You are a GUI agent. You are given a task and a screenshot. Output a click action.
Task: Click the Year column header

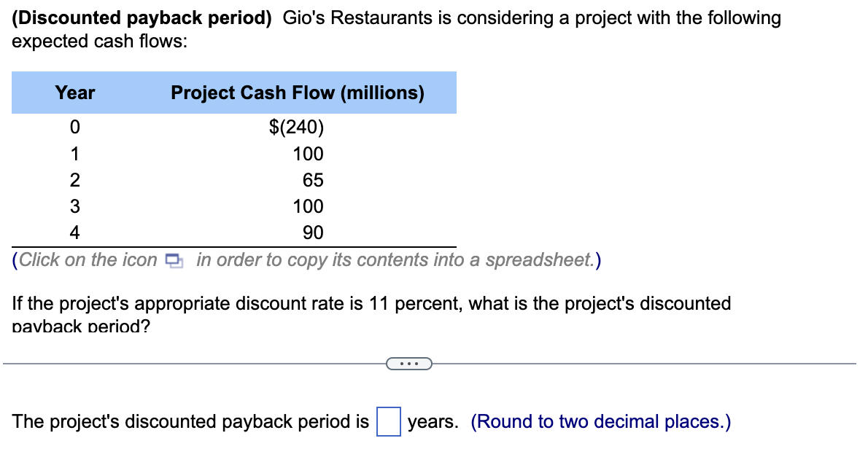[74, 93]
